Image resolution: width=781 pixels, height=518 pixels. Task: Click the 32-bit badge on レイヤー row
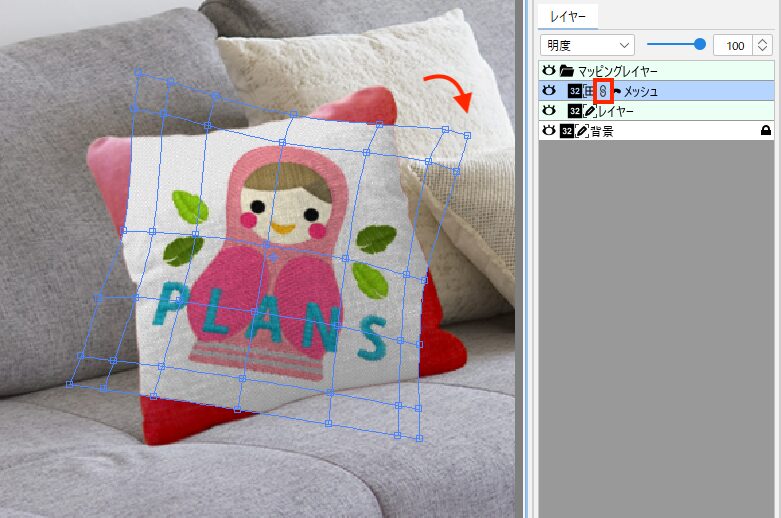(x=575, y=111)
